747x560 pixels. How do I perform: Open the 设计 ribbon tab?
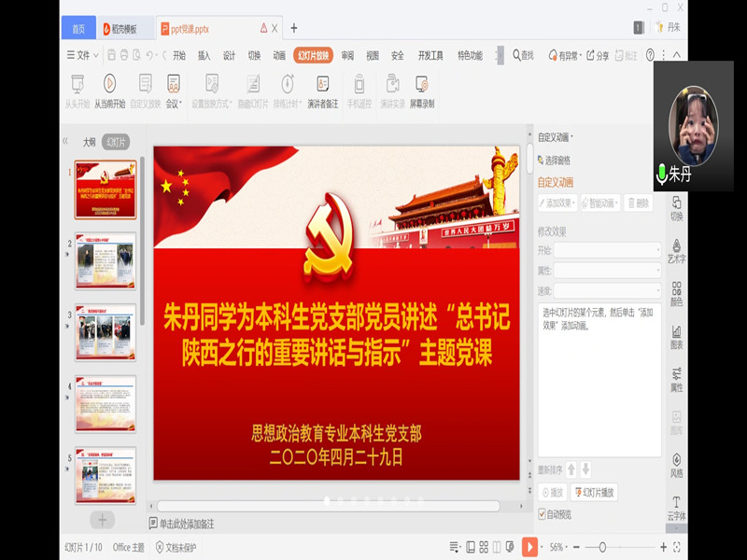tap(229, 55)
